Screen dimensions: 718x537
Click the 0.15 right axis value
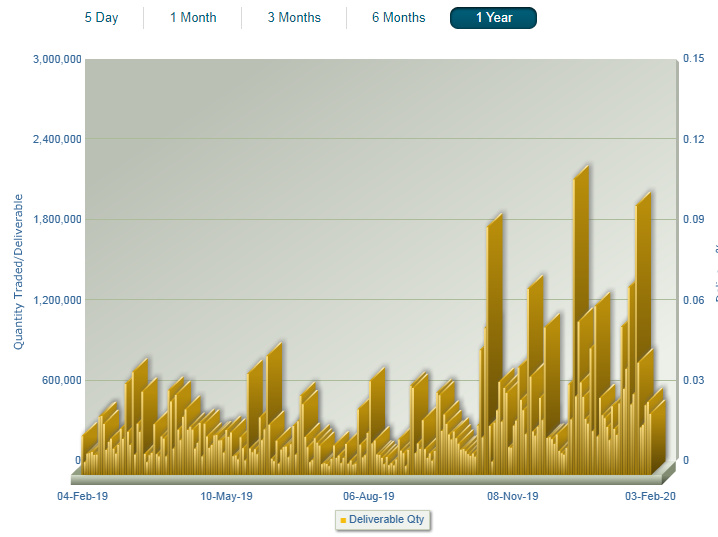tap(694, 59)
